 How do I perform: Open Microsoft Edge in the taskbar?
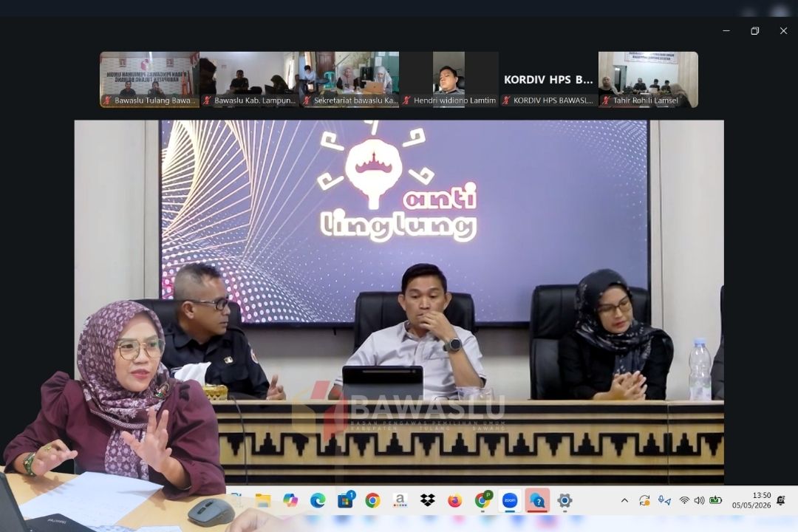pyautogui.click(x=318, y=501)
